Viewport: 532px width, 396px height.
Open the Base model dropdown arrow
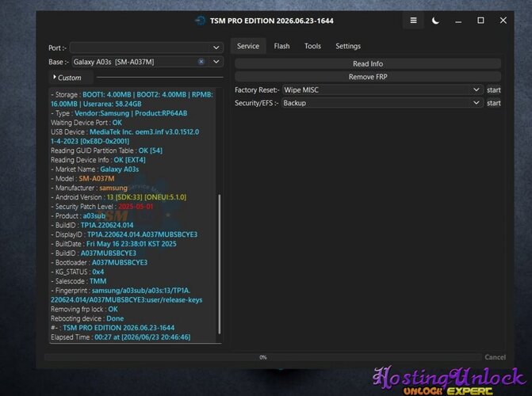point(216,62)
